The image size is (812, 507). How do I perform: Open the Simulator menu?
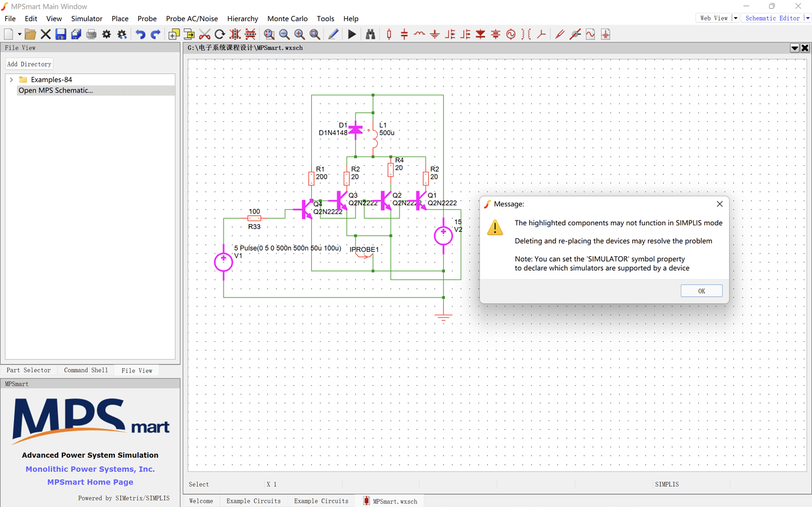click(86, 19)
